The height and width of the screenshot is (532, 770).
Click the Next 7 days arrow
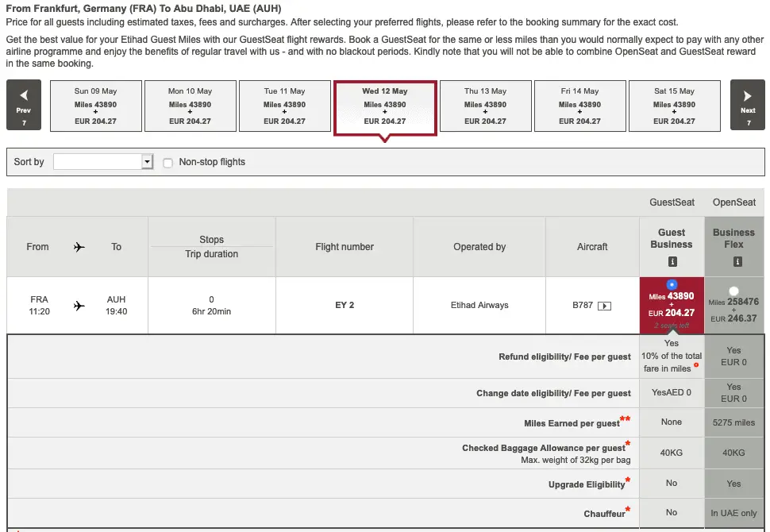click(x=747, y=105)
